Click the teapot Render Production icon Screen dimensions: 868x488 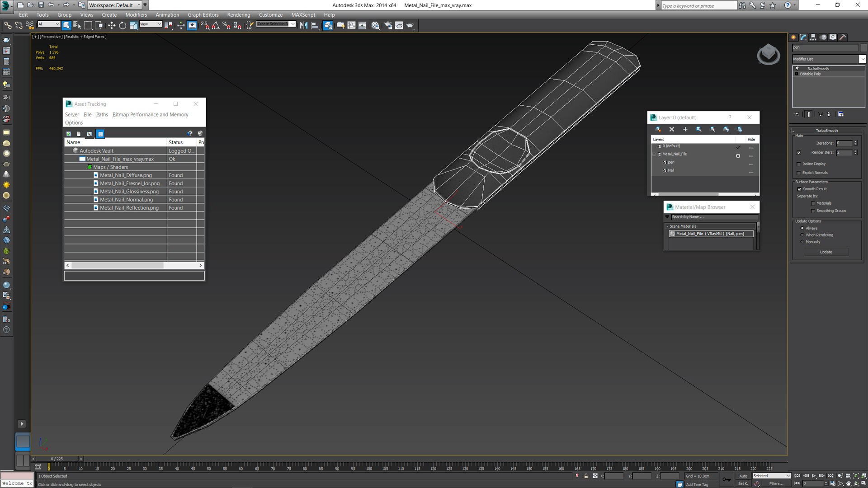[410, 26]
